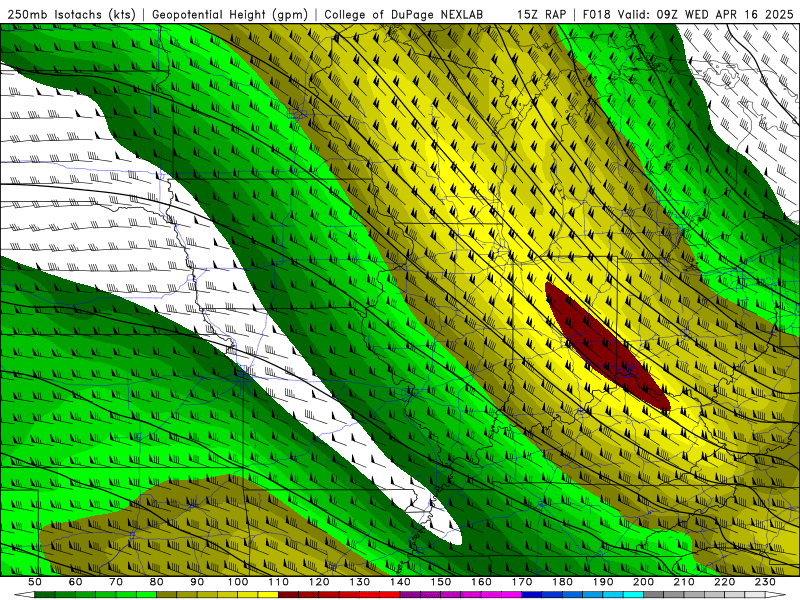Click the 160 label on the color scale
The width and height of the screenshot is (800, 600).
click(x=481, y=582)
